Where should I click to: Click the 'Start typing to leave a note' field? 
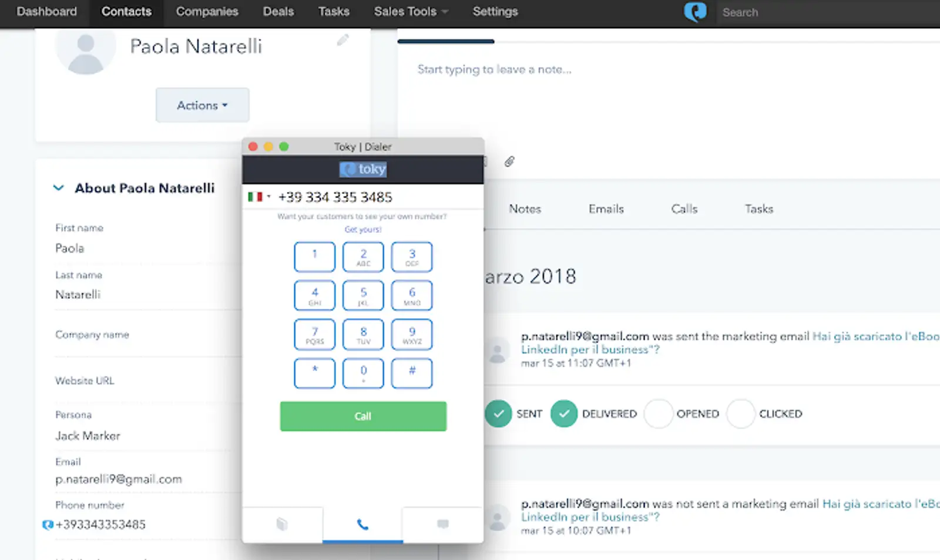494,69
